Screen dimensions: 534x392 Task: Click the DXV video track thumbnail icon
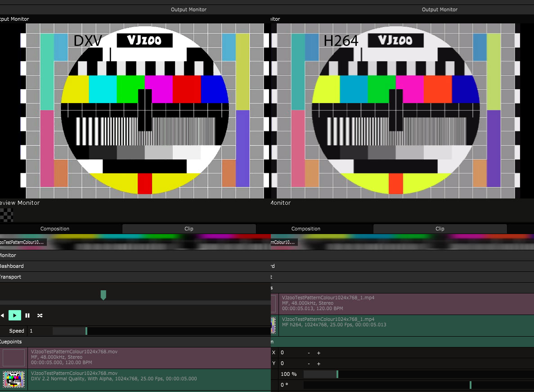[14, 379]
